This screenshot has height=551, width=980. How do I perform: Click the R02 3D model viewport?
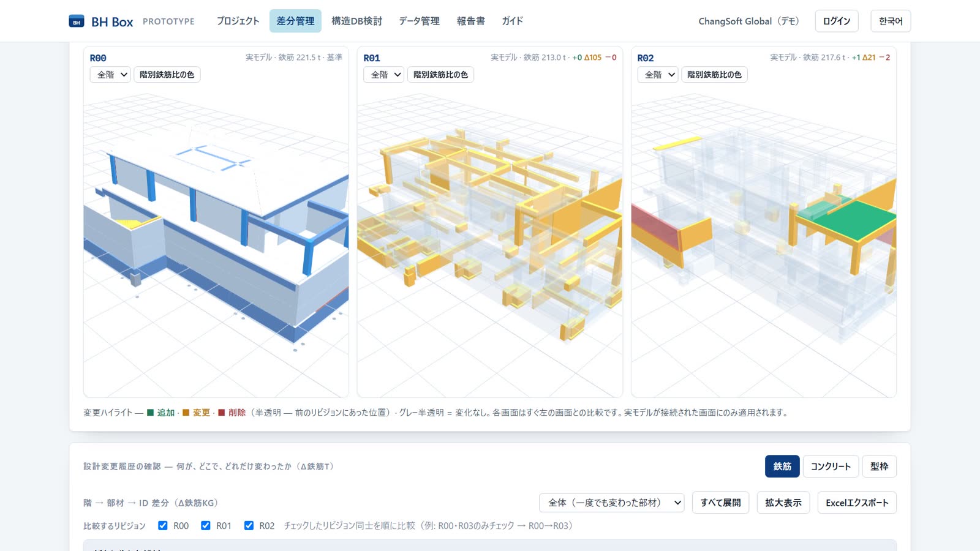(764, 242)
